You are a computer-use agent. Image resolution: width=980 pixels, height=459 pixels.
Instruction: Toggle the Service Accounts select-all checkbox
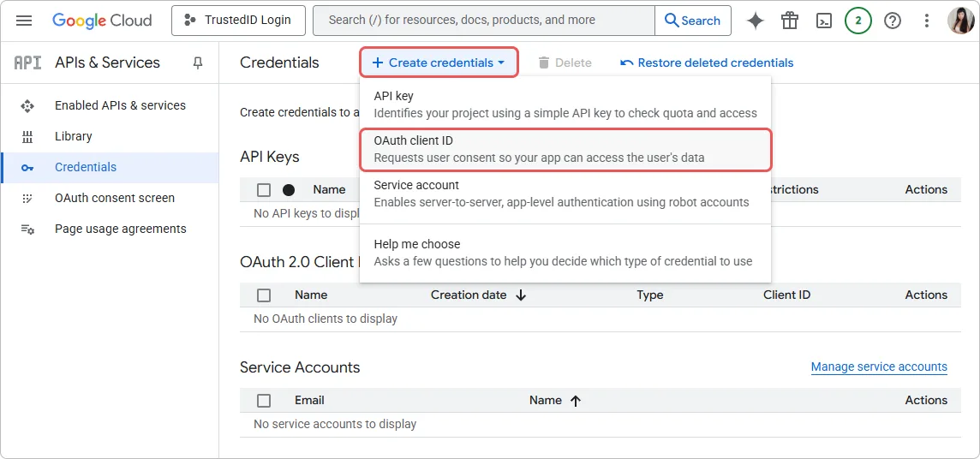tap(264, 401)
